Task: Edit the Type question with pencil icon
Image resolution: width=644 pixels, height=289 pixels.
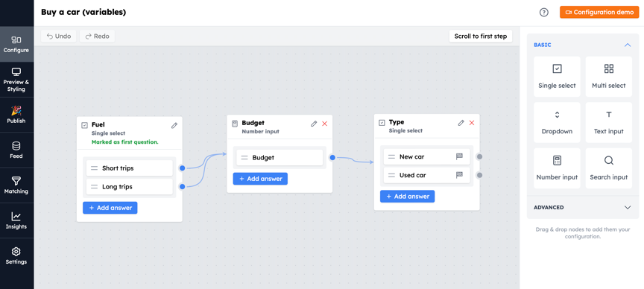Action: pos(461,123)
